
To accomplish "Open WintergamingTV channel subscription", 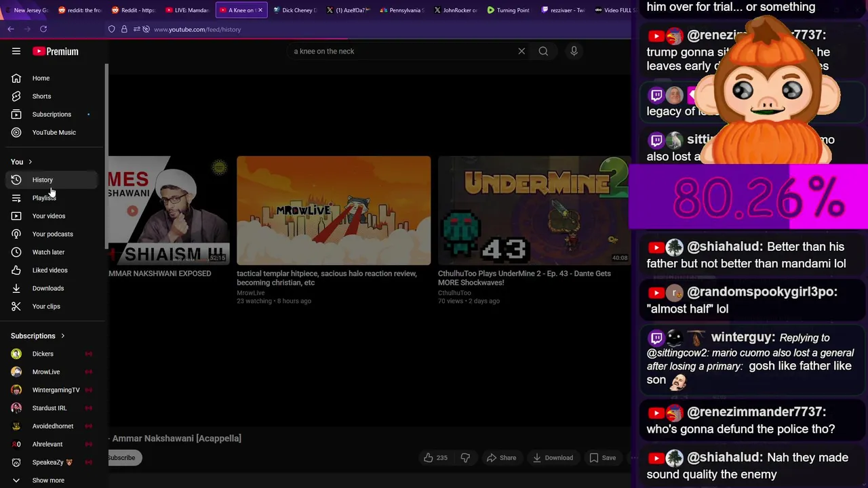I will (x=53, y=390).
